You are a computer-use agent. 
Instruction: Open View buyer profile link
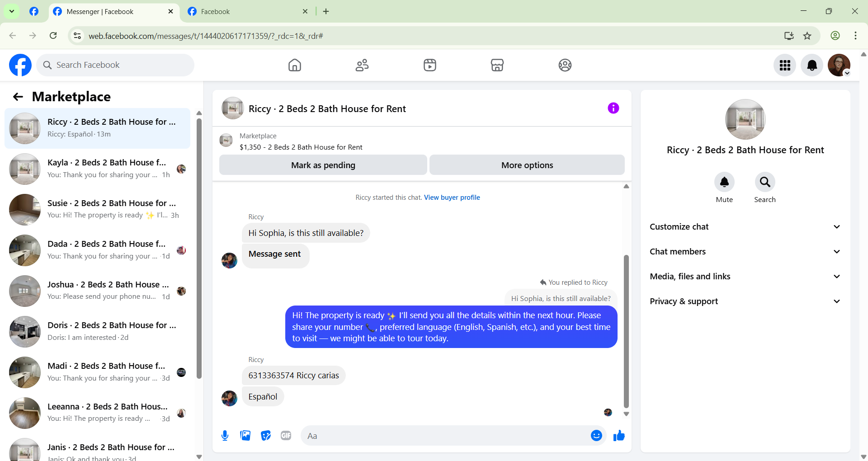pyautogui.click(x=452, y=198)
